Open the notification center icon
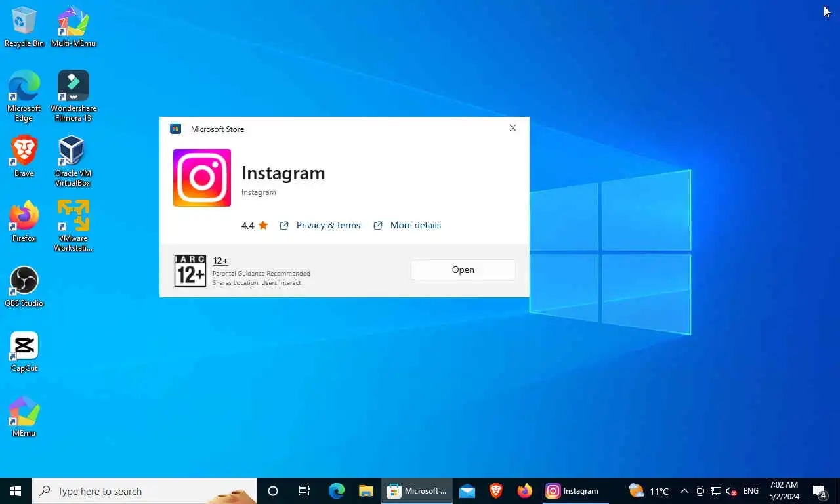The height and width of the screenshot is (504, 840). click(820, 491)
